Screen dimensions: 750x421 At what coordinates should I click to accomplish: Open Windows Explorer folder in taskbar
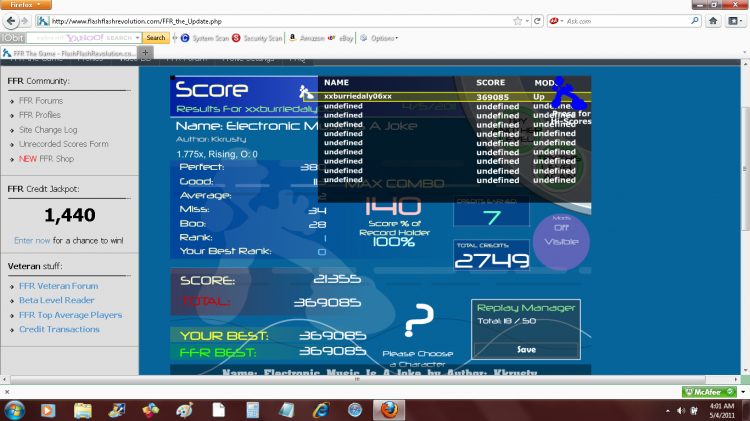(83, 410)
